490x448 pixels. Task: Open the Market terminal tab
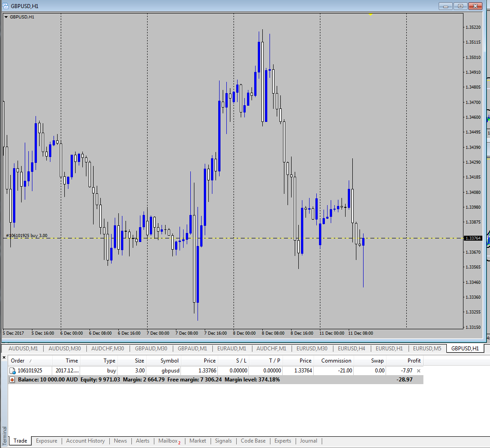point(198,441)
